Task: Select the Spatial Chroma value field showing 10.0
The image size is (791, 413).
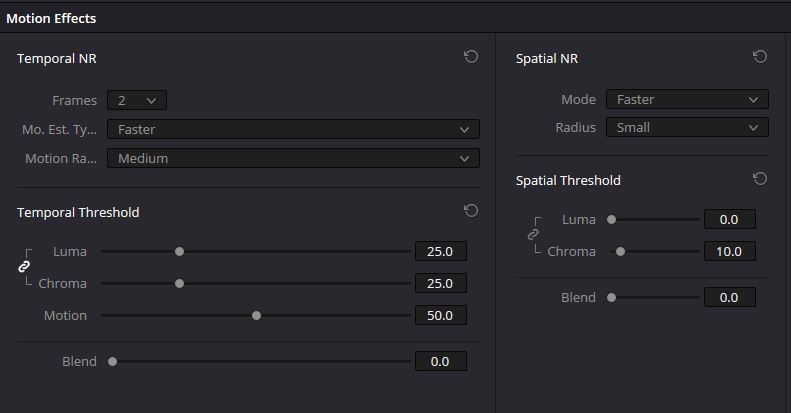Action: pos(729,251)
